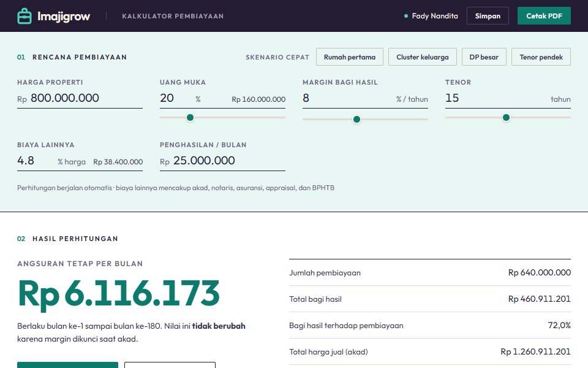
Task: Click the Skenario Cepat label
Action: 277,57
